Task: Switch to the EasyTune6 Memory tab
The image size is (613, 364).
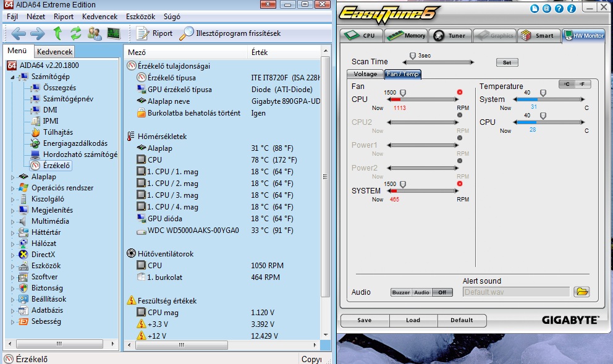Action: [406, 36]
